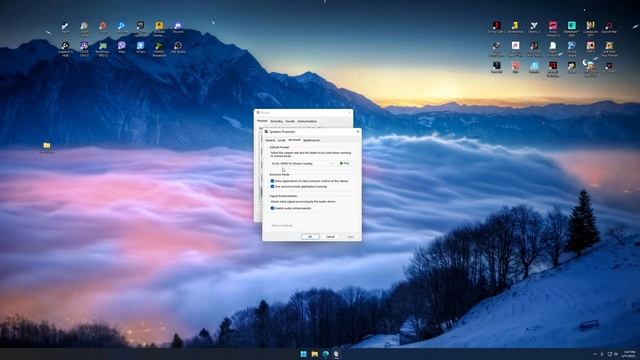640x360 pixels.
Task: Close the Speakers Properties dialog
Action: pyautogui.click(x=358, y=131)
